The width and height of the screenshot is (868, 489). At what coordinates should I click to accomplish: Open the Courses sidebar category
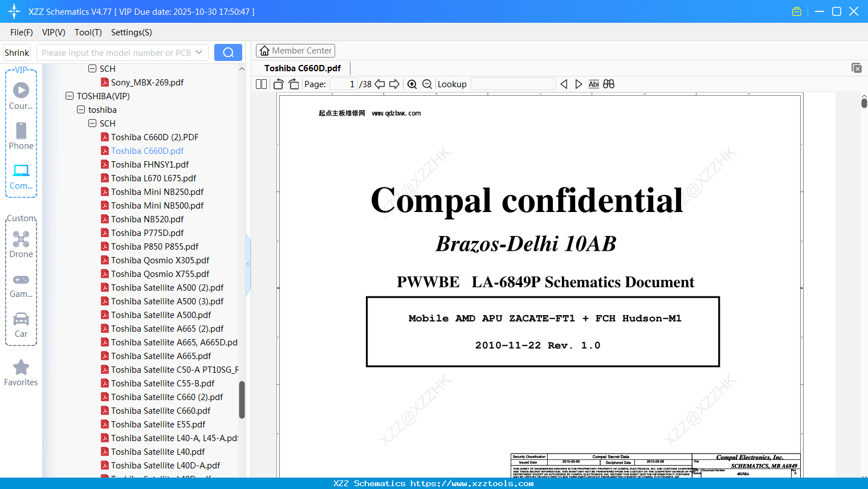click(21, 96)
